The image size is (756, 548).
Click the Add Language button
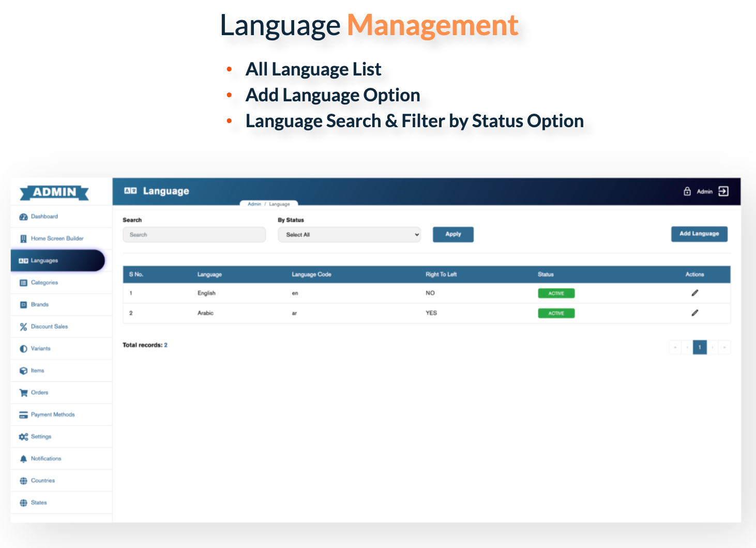click(x=699, y=234)
